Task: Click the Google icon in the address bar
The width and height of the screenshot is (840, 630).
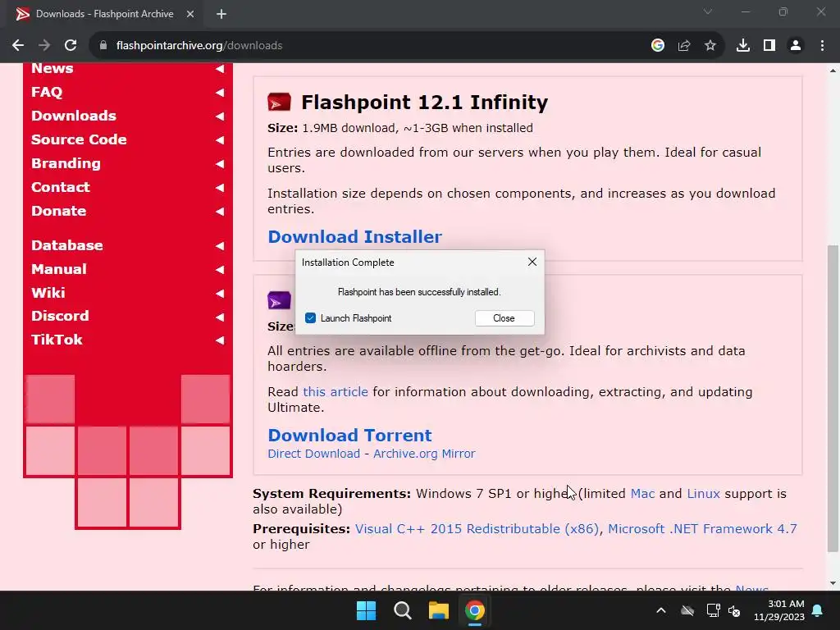Action: [657, 46]
